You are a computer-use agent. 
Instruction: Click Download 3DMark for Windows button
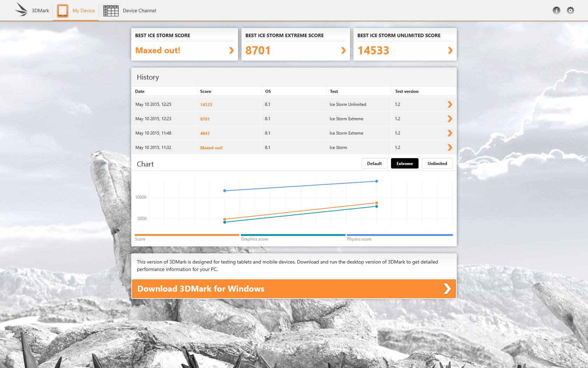tap(294, 289)
